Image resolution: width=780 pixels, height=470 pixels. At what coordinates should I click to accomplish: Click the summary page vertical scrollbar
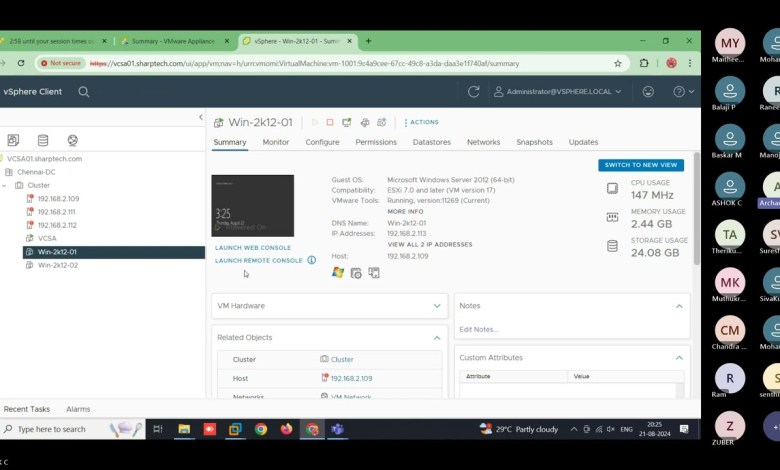697,209
